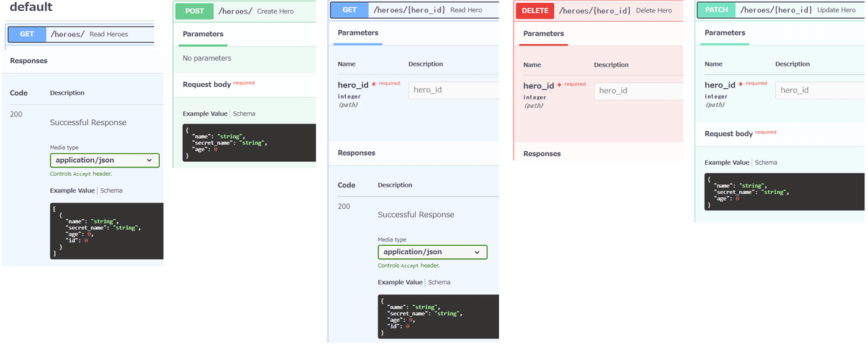Switch to Schema in Read Heroes response

click(111, 191)
